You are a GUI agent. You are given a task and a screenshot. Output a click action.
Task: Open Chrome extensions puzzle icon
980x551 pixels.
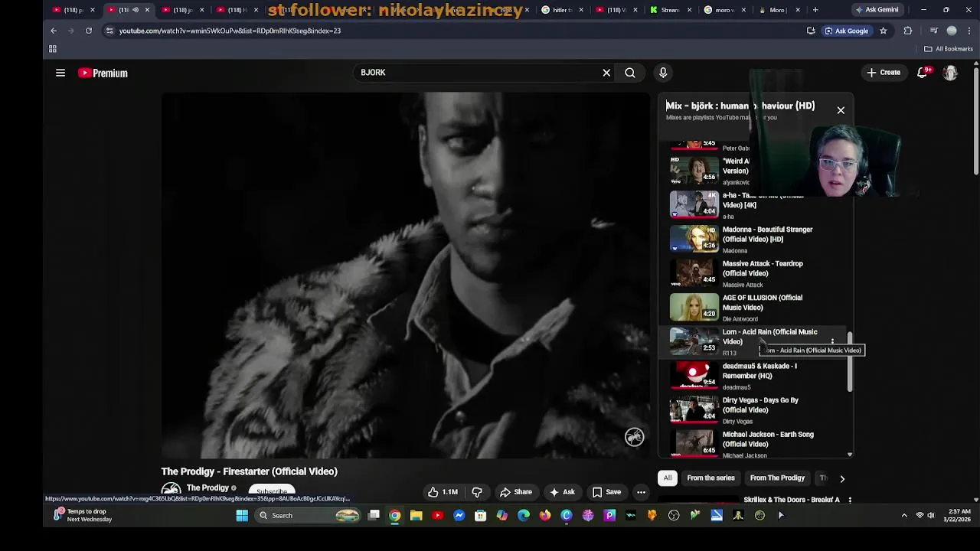(x=908, y=31)
